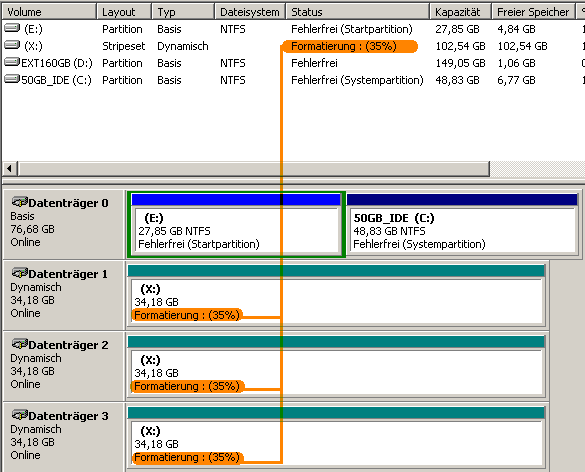Click the horizontal scrollbar thumb

pos(254,169)
